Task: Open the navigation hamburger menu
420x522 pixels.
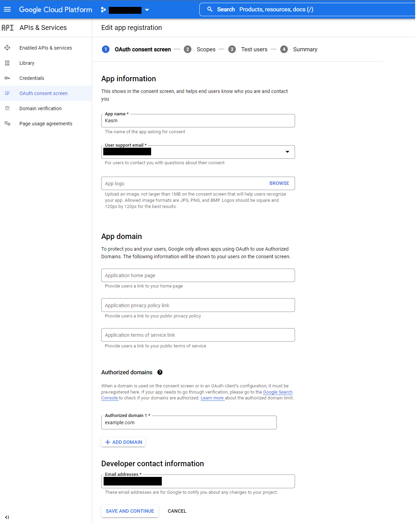Action: [x=7, y=9]
